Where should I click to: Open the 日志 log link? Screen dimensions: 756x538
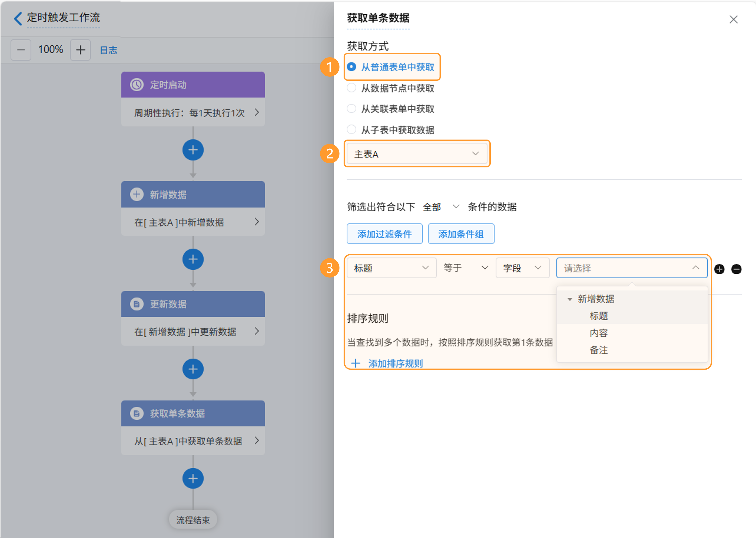pos(108,50)
